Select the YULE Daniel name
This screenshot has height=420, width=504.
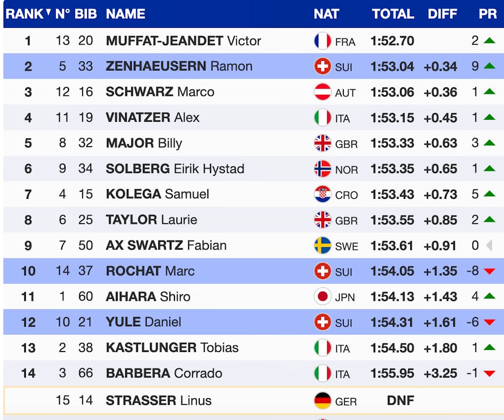pyautogui.click(x=143, y=322)
